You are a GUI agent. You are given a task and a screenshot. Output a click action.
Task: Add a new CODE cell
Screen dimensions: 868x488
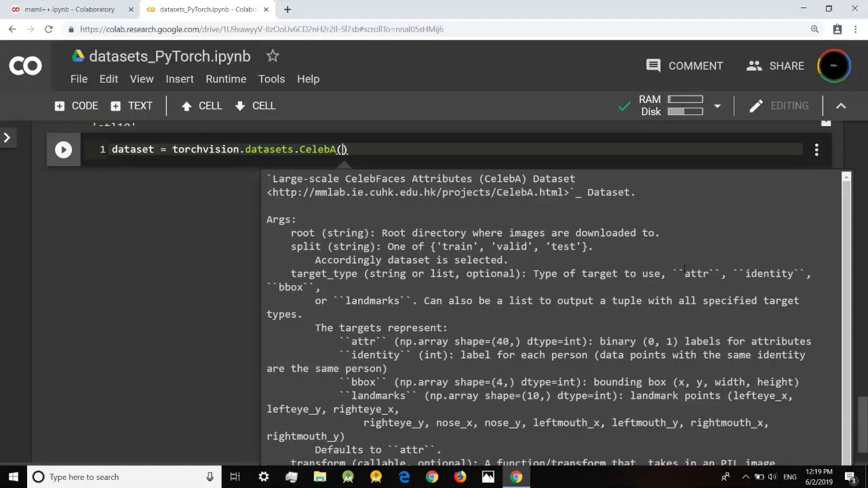[x=76, y=106]
